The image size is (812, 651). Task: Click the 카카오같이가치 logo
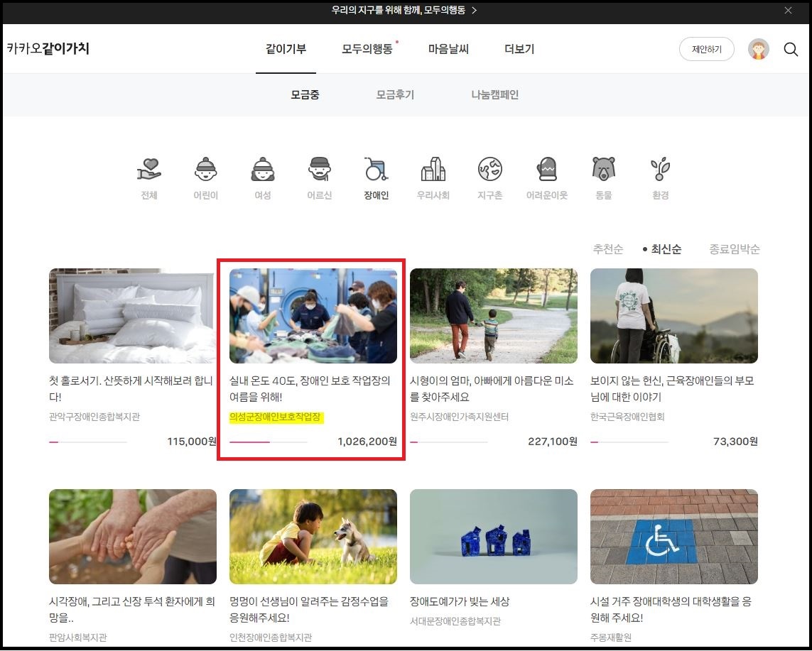[x=48, y=49]
